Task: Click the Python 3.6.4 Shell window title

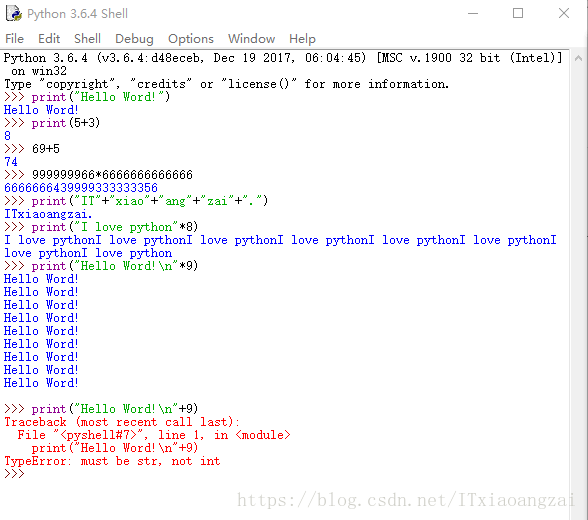Action: click(78, 14)
